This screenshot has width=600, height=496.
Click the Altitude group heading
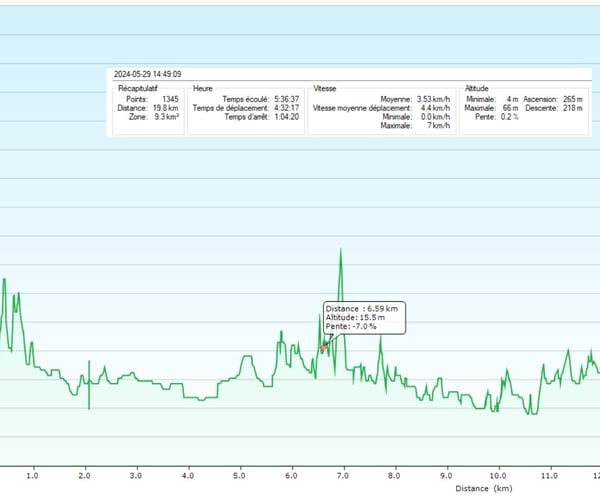(x=476, y=88)
